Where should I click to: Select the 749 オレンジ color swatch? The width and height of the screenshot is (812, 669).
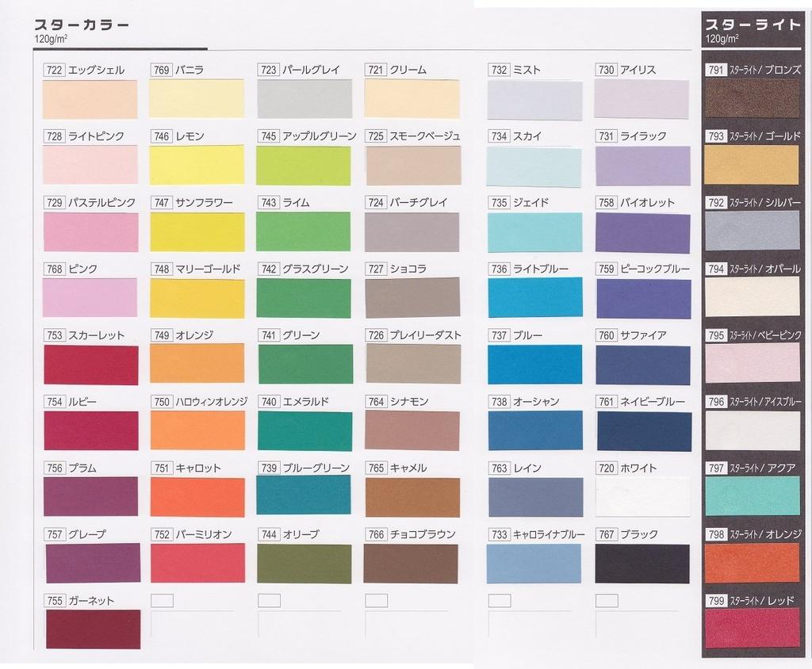(x=197, y=364)
